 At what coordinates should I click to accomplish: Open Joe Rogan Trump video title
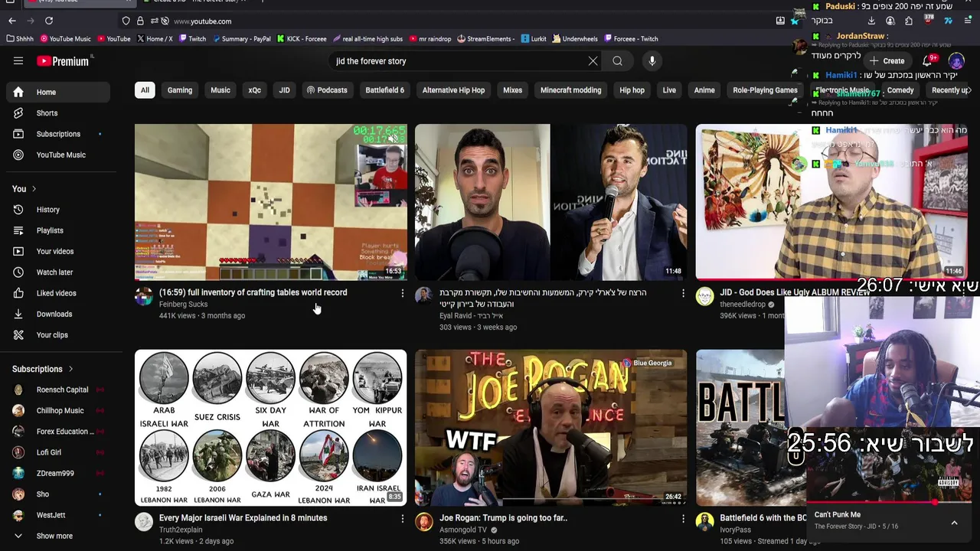[x=503, y=518]
